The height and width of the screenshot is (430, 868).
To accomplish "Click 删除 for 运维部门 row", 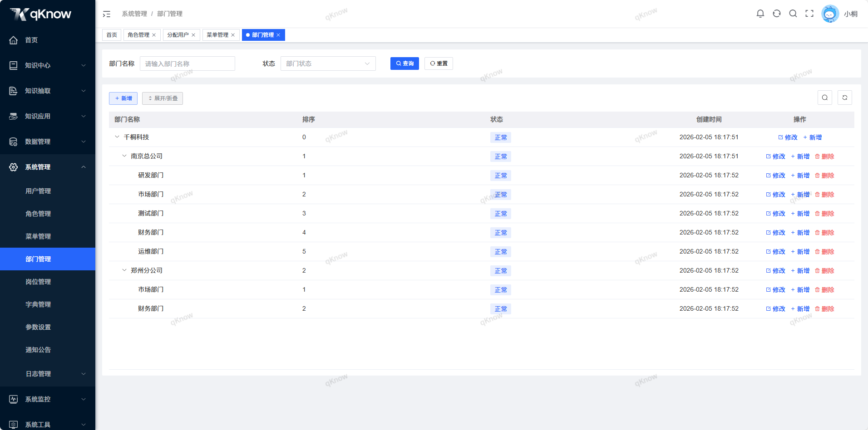I will (x=824, y=252).
